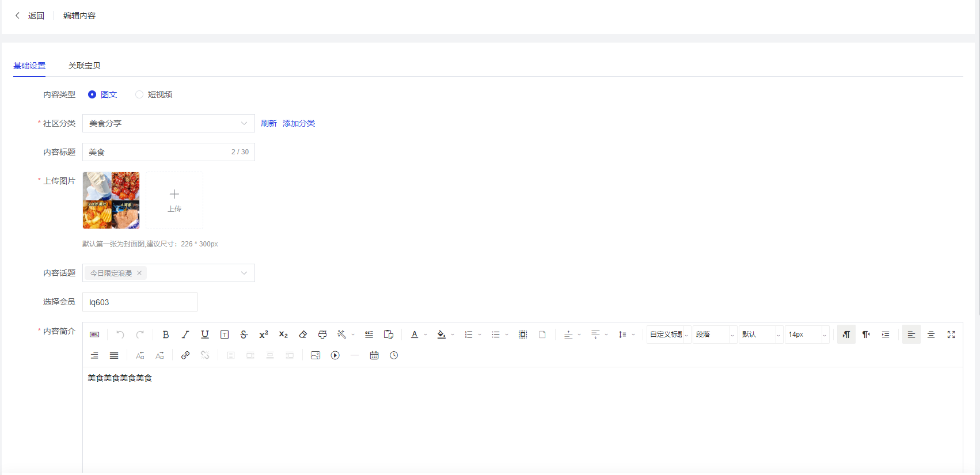Viewport: 980px width, 475px height.
Task: Set the line height spacing
Action: [622, 335]
